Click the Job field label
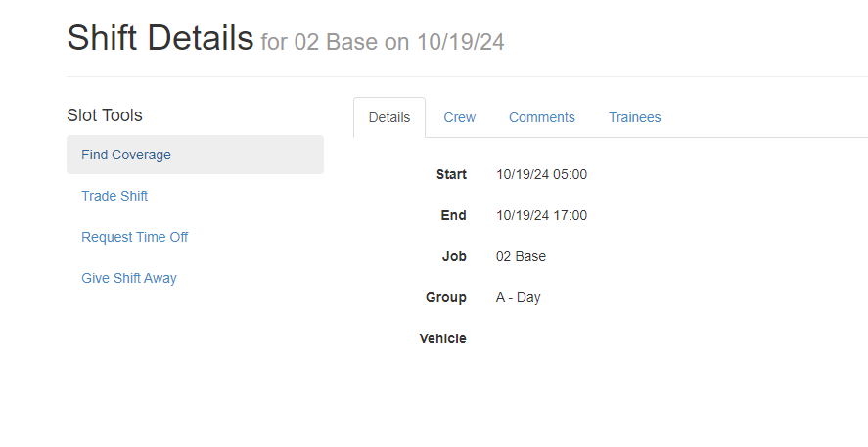Image resolution: width=868 pixels, height=447 pixels. tap(454, 256)
